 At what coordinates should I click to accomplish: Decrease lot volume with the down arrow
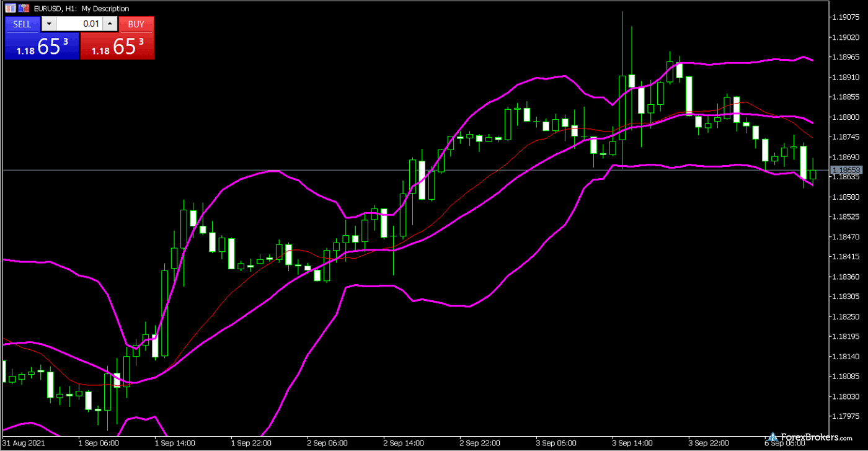(49, 24)
